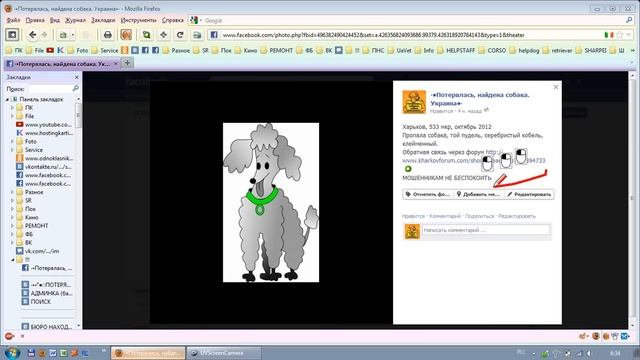Click the green page-zoom toolbar icon

pyautogui.click(x=146, y=35)
